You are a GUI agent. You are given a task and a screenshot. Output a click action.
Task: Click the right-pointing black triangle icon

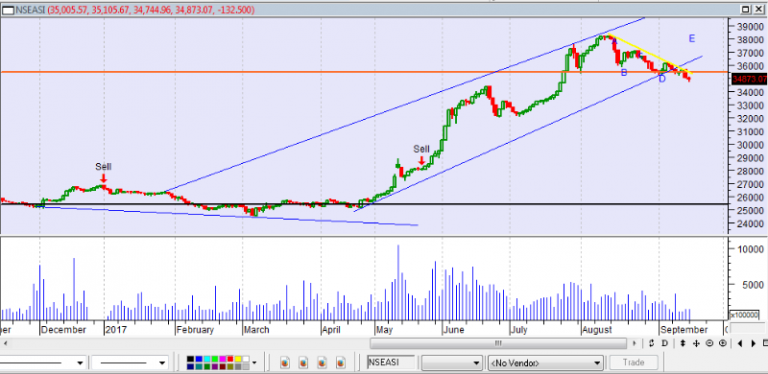point(753,343)
